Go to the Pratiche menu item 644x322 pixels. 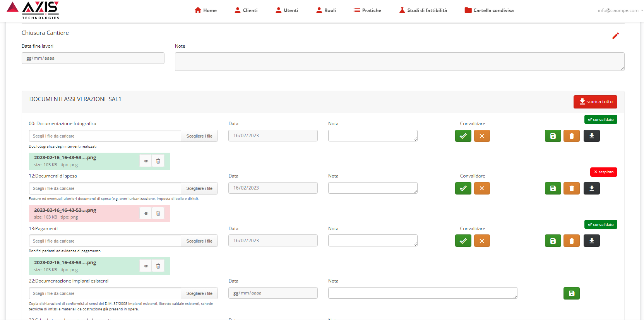click(367, 10)
